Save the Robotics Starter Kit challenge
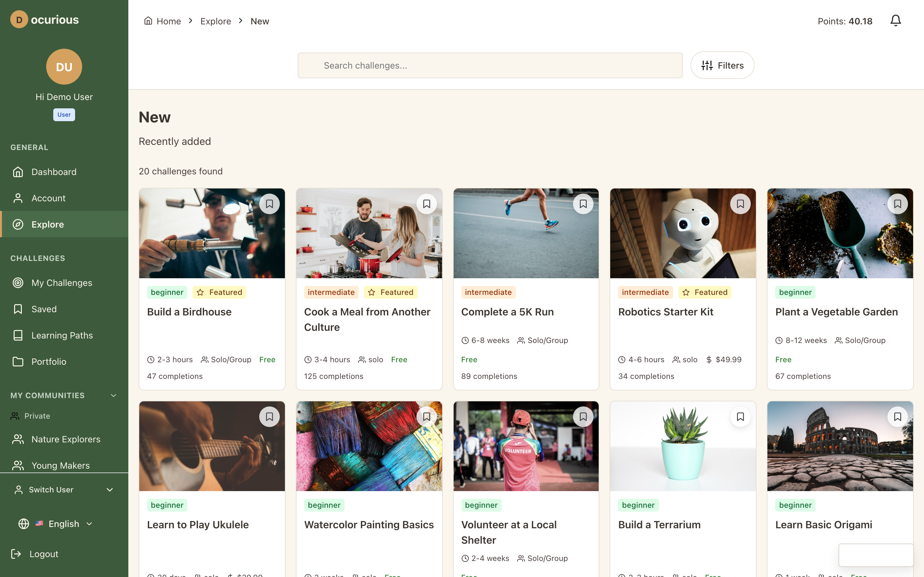The height and width of the screenshot is (577, 924). point(740,204)
